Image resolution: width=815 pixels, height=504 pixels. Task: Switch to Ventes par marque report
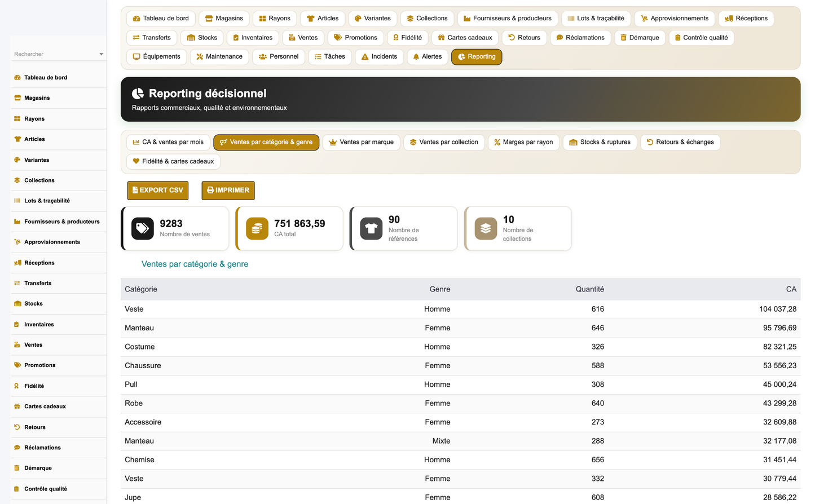362,142
